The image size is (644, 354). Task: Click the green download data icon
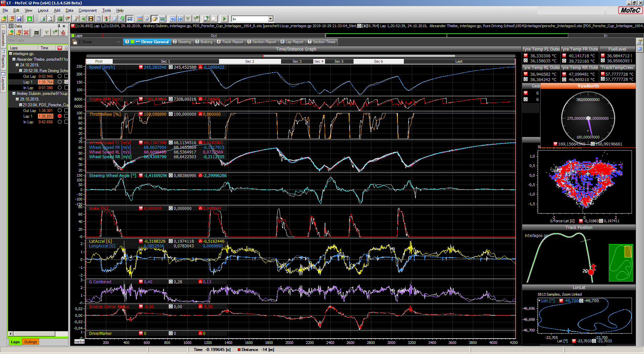click(30, 19)
